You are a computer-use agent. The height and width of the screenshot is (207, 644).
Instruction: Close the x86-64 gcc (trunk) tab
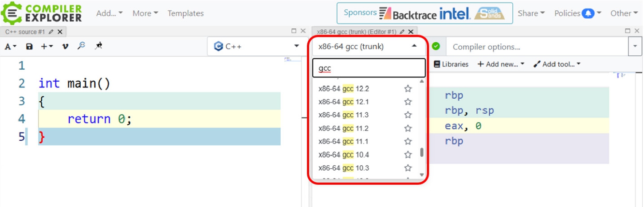(x=411, y=32)
